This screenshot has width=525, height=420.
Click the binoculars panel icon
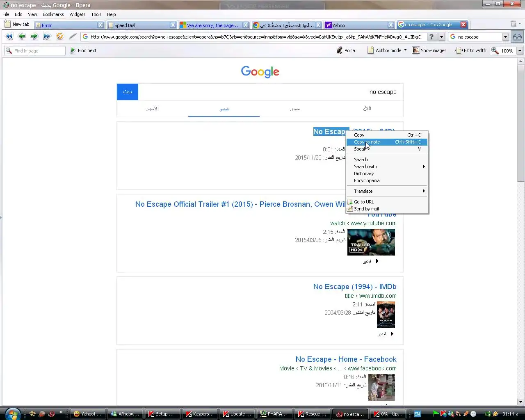[517, 37]
